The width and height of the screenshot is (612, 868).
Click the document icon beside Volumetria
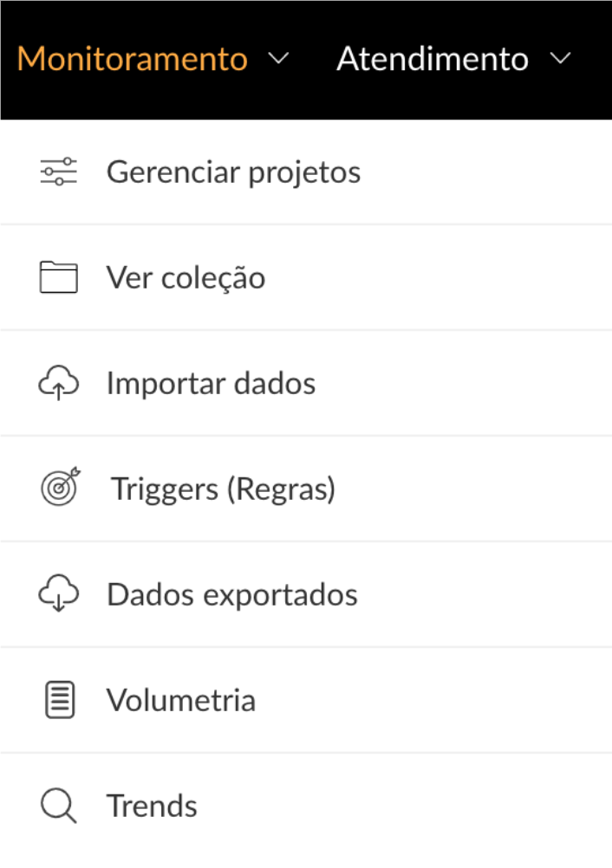click(x=60, y=700)
